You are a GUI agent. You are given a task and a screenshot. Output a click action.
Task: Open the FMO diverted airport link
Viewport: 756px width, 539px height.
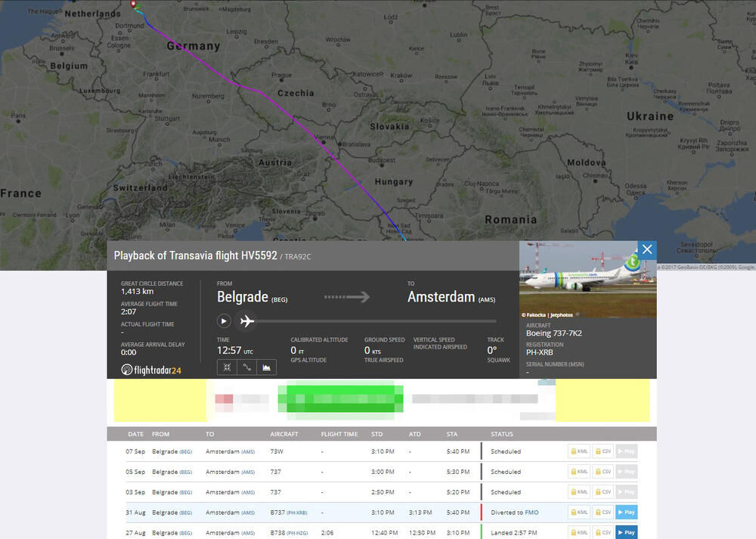pos(532,513)
